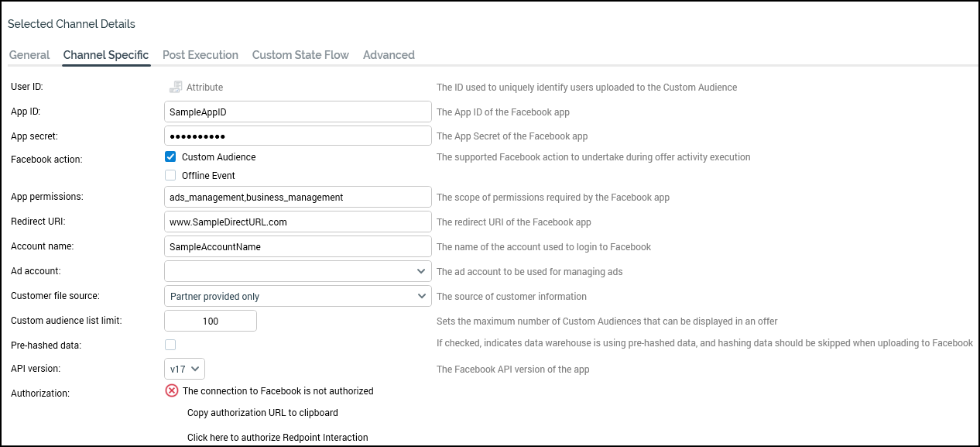Image resolution: width=980 pixels, height=447 pixels.
Task: Edit the Redirect URI field
Action: tap(298, 222)
